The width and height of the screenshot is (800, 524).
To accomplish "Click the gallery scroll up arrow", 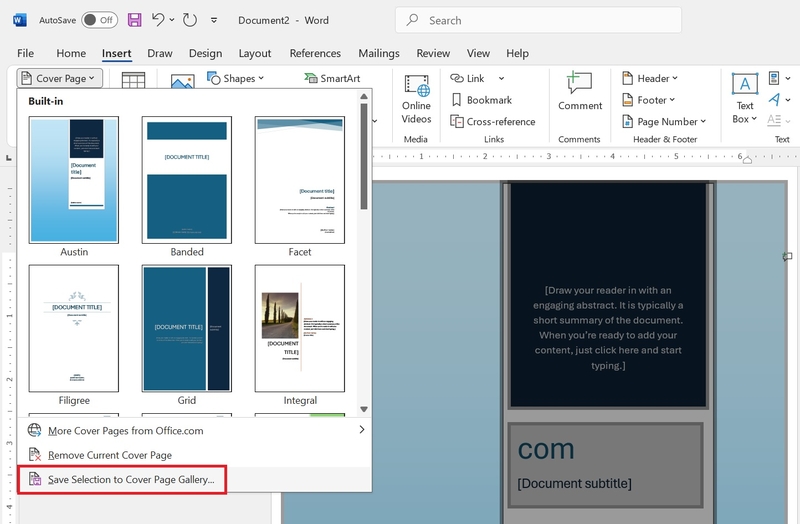I will [x=364, y=96].
